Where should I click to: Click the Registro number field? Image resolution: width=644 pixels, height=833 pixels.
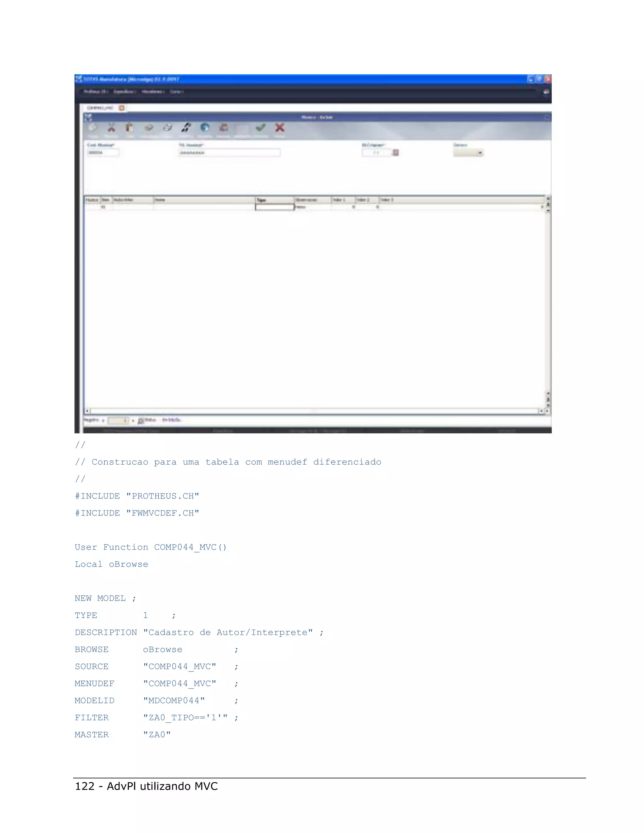tap(118, 420)
